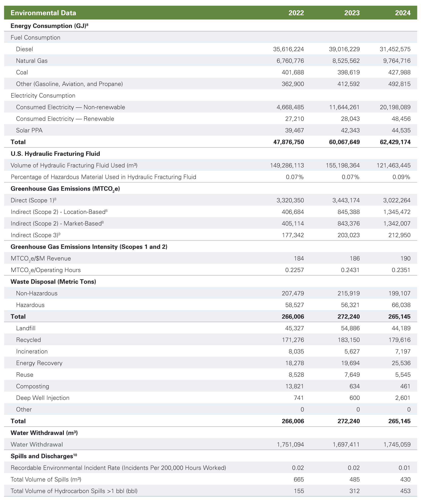421x504 pixels.
Task: Click 'Recordable Environmental Incident Rate' label
Action: pyautogui.click(x=118, y=468)
